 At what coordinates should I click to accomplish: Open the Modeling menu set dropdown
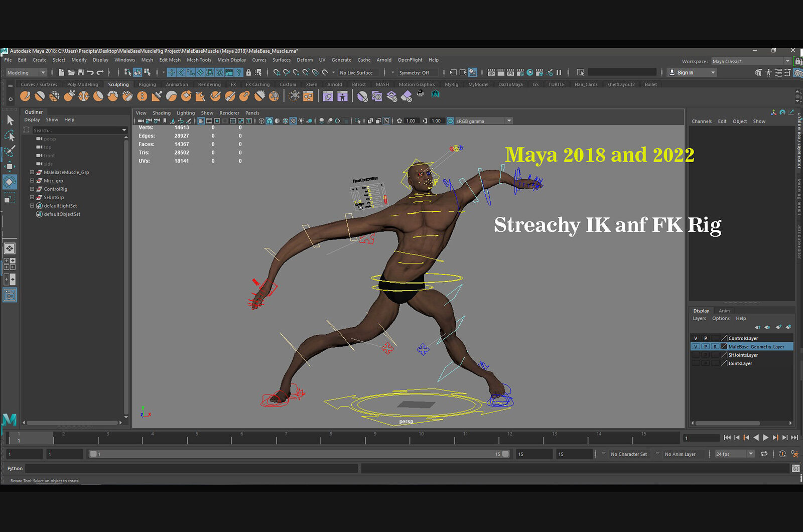pyautogui.click(x=26, y=73)
